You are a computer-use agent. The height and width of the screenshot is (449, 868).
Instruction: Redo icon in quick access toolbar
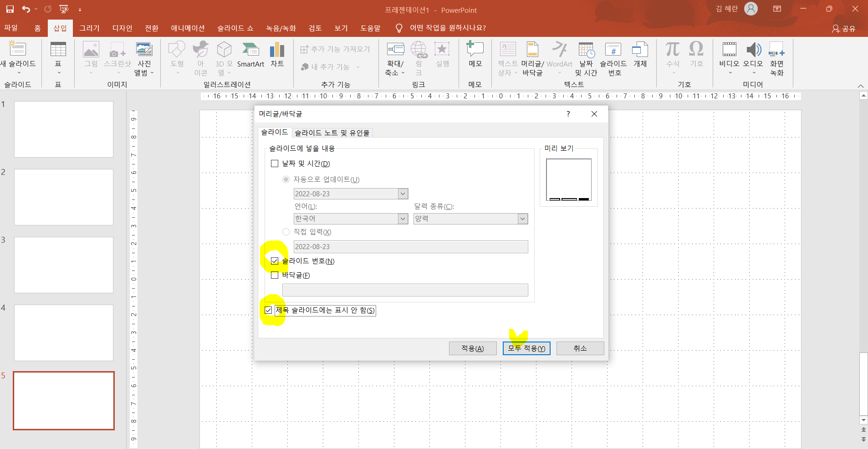pos(48,9)
